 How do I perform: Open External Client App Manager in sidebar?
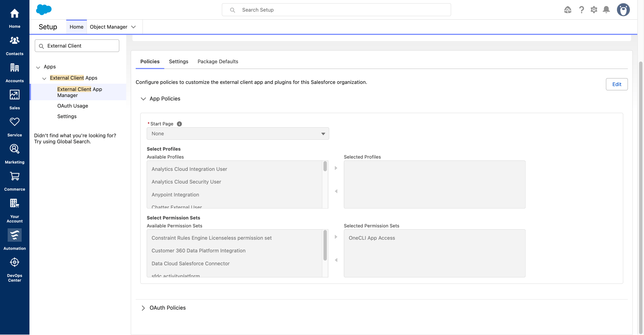(x=80, y=92)
